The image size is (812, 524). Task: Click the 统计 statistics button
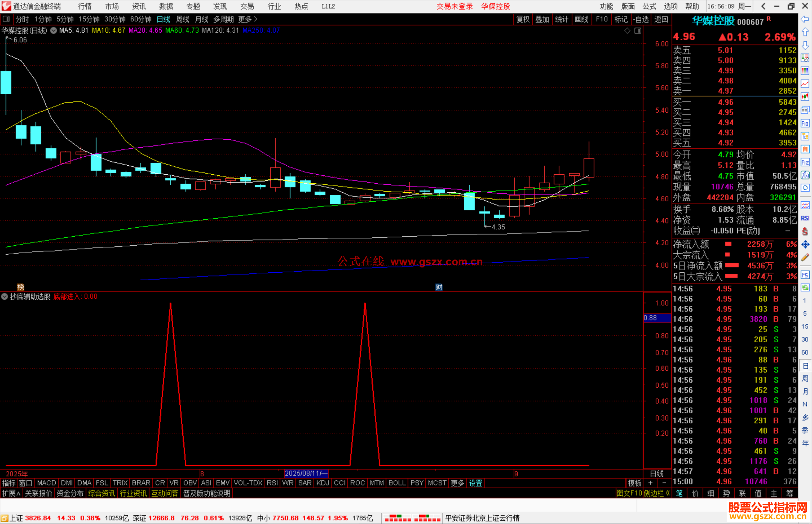562,19
